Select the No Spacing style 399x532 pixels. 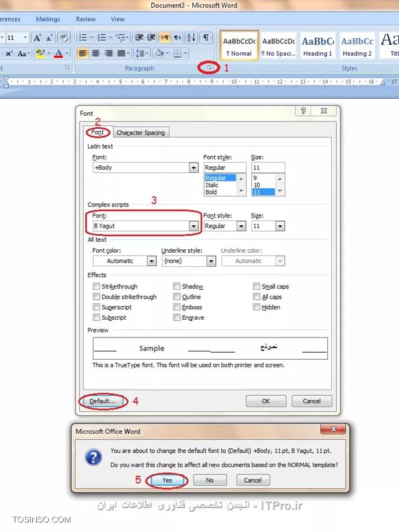[278, 45]
